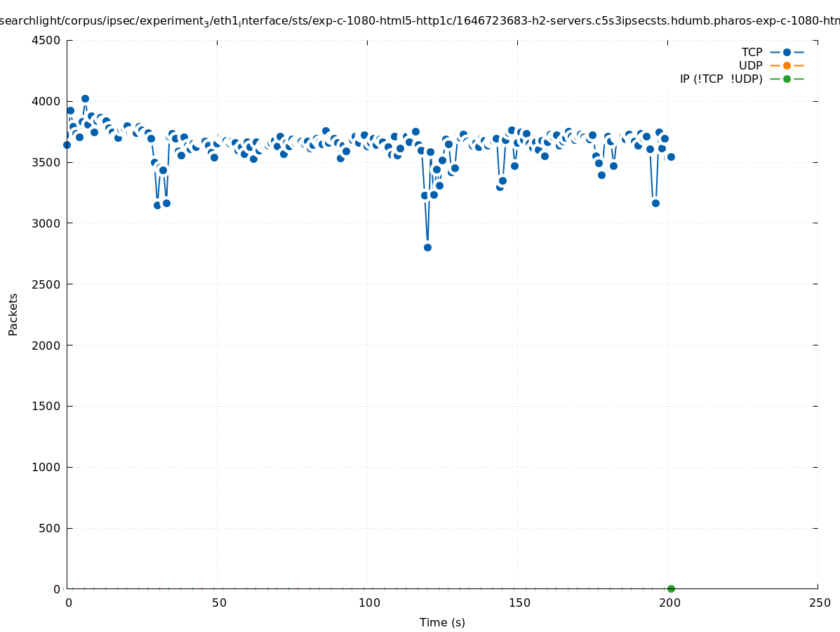Image resolution: width=840 pixels, height=632 pixels.
Task: Click the chart title file path text
Action: [420, 20]
